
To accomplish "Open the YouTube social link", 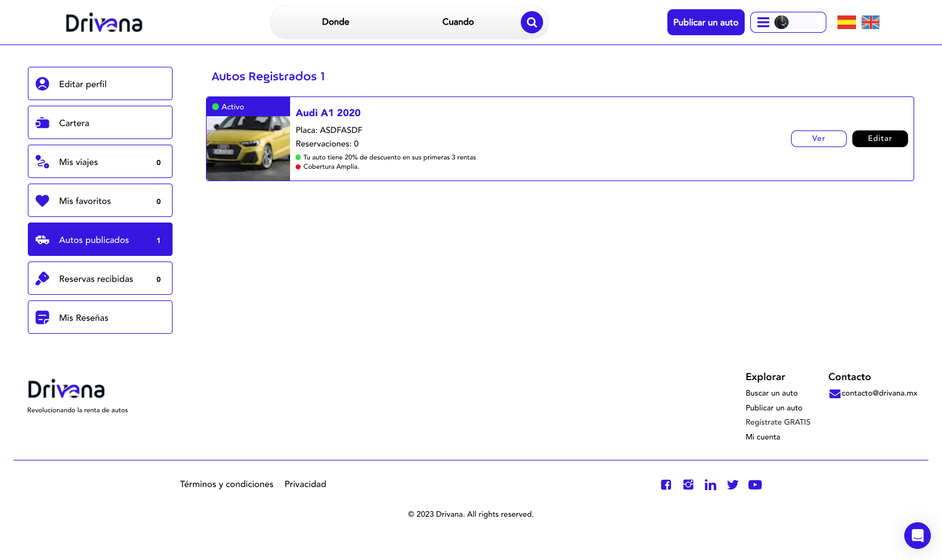I will (x=755, y=485).
